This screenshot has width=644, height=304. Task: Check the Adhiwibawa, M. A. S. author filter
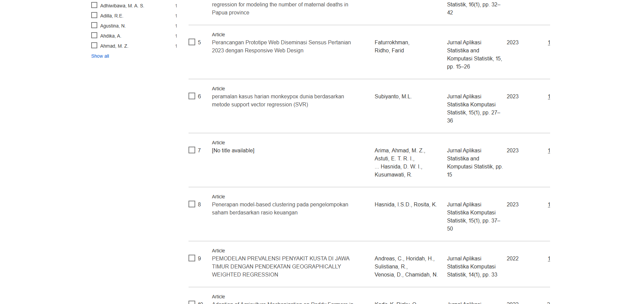pos(94,5)
